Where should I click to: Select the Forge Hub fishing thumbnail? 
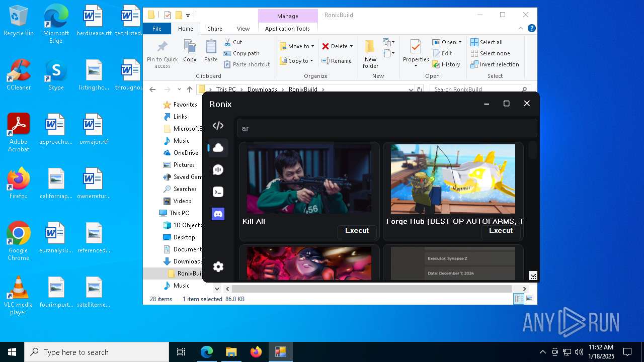tap(453, 179)
